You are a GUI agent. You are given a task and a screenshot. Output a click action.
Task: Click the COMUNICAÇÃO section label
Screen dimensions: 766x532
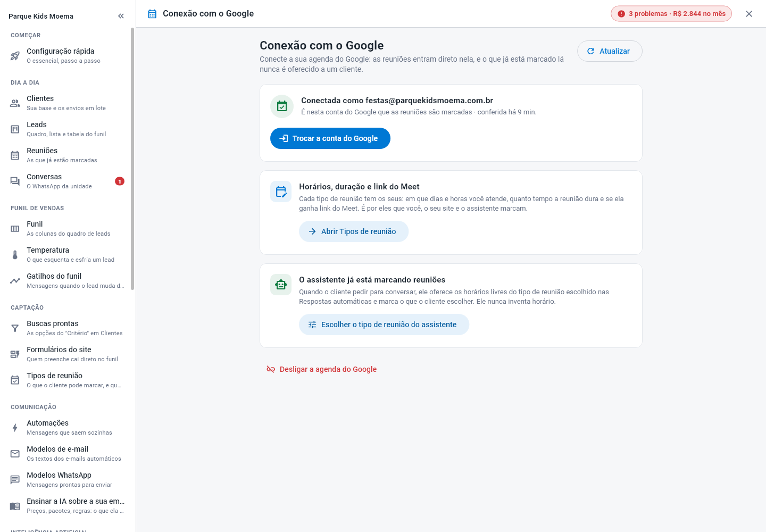click(x=34, y=407)
